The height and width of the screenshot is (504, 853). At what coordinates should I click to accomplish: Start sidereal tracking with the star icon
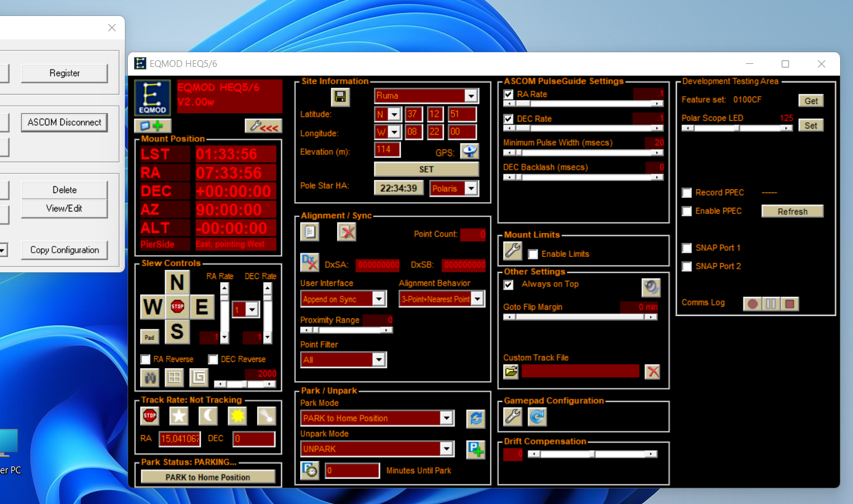coord(179,416)
